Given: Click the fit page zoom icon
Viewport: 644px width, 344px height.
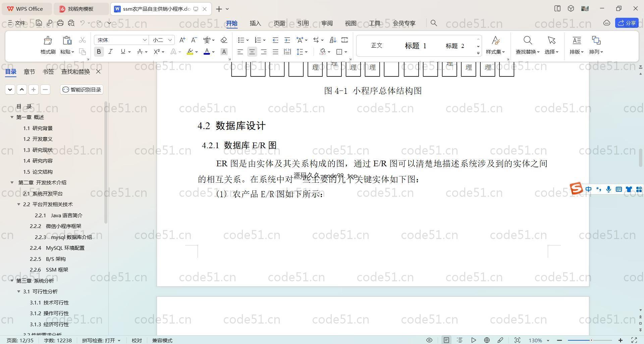Looking at the screenshot, I should [x=517, y=340].
